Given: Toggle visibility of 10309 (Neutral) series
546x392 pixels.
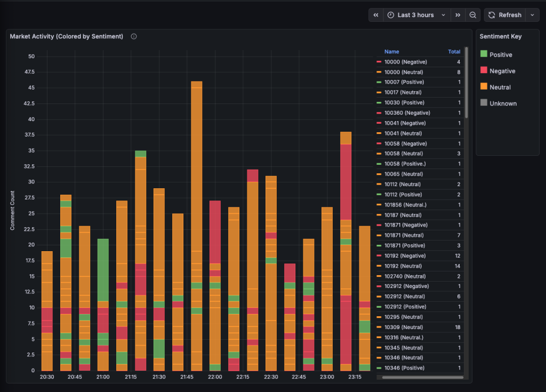Looking at the screenshot, I should [404, 327].
